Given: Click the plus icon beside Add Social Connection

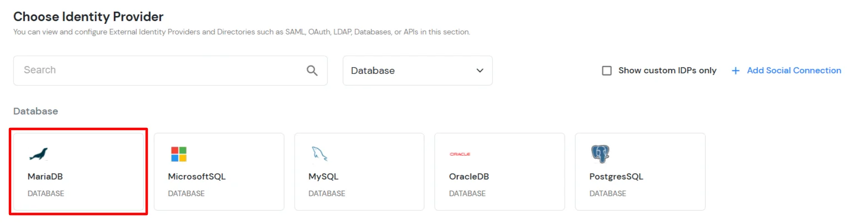Looking at the screenshot, I should (736, 71).
